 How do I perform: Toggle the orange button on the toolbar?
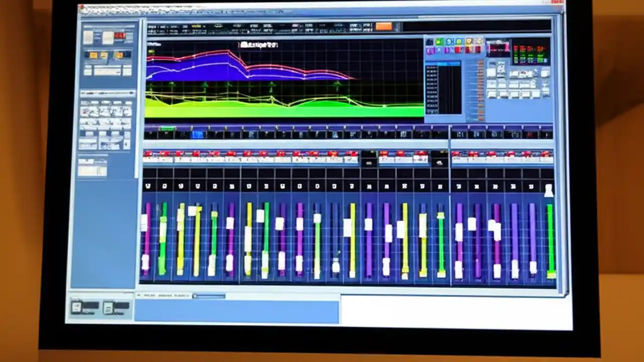pos(384,26)
